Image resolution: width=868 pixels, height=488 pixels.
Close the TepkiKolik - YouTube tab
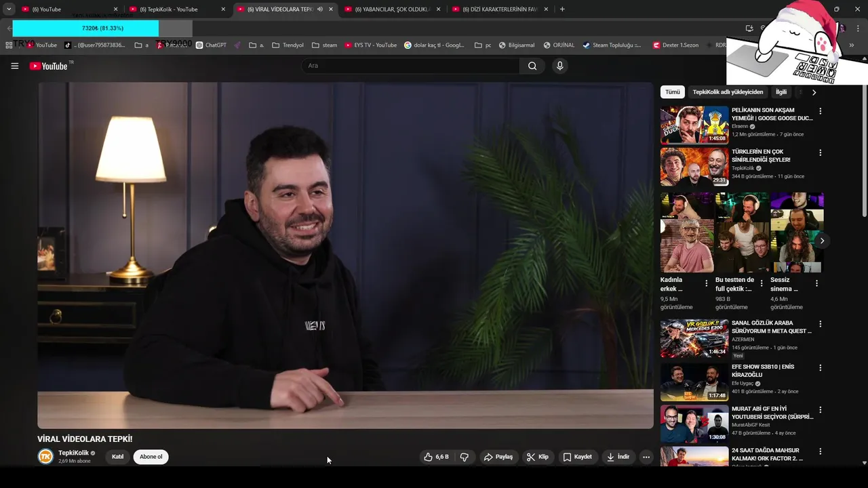tap(223, 9)
